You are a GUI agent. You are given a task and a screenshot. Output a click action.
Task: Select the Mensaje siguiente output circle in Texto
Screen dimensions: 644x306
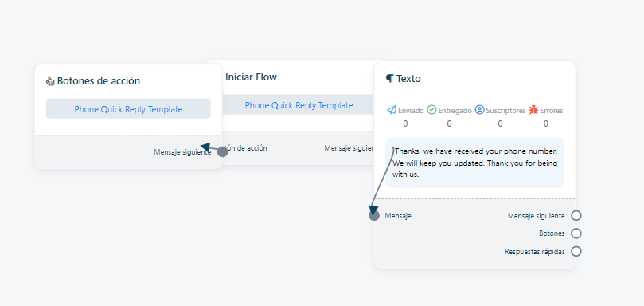click(x=576, y=215)
